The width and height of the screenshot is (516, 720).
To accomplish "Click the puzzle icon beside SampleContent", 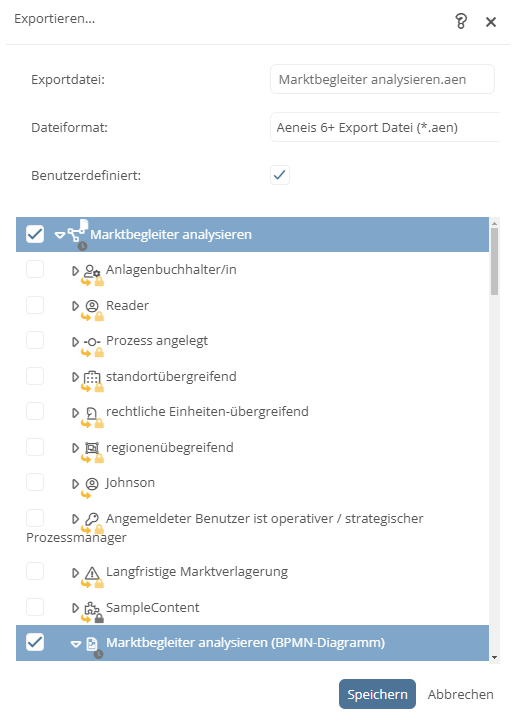I will 92,608.
